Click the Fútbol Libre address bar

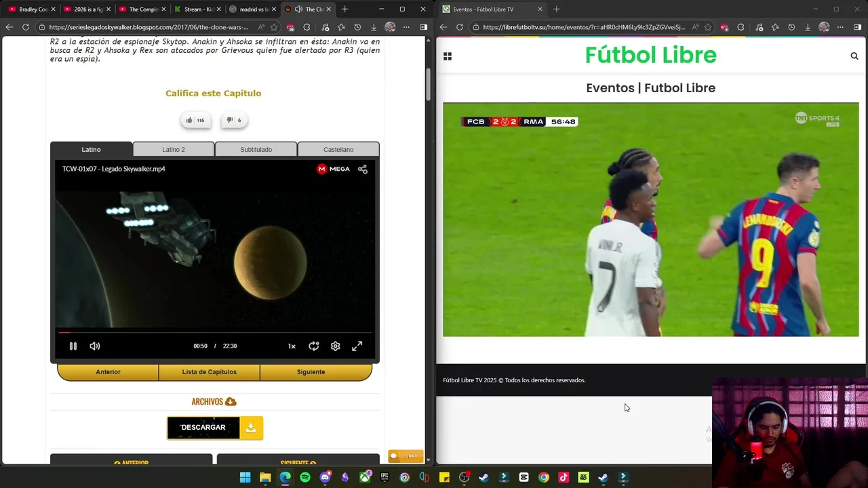[x=585, y=27]
